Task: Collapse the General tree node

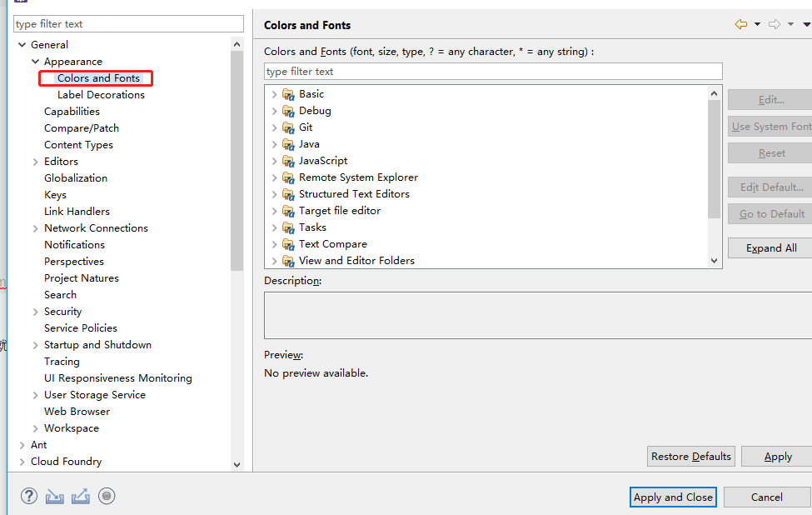Action: 22,44
